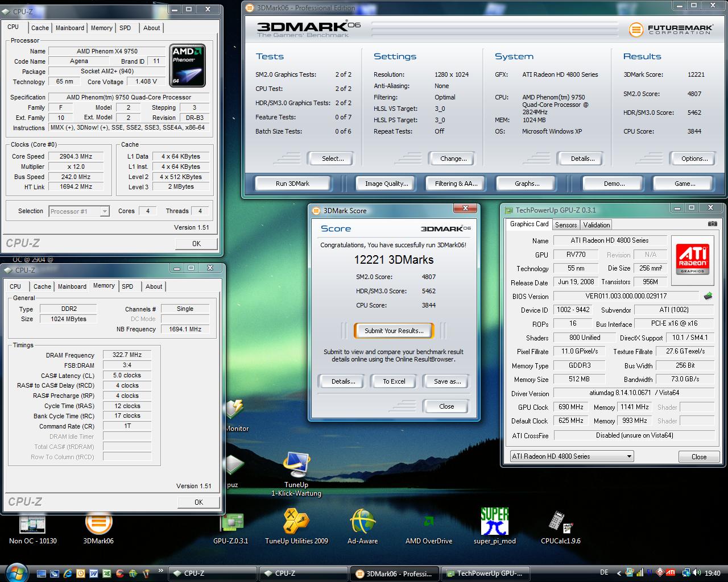Viewport: 728px width, 582px height.
Task: Click Submit Your Results... button
Action: (394, 331)
